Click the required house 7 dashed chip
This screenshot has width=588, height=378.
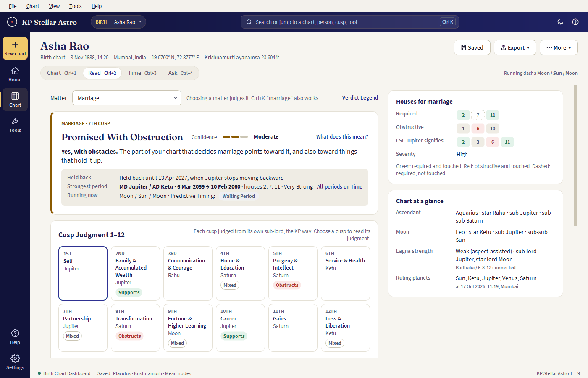tap(478, 115)
